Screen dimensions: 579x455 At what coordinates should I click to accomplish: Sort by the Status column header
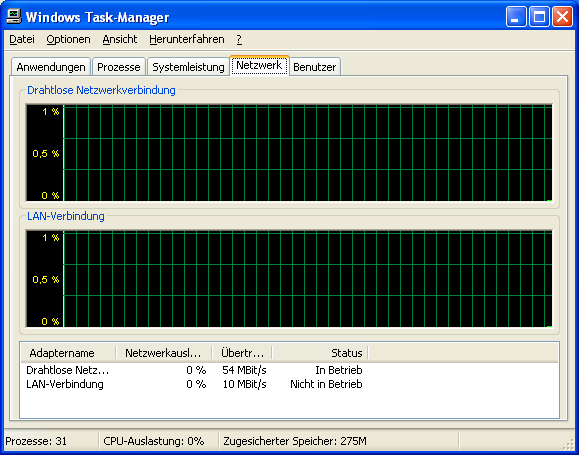320,353
